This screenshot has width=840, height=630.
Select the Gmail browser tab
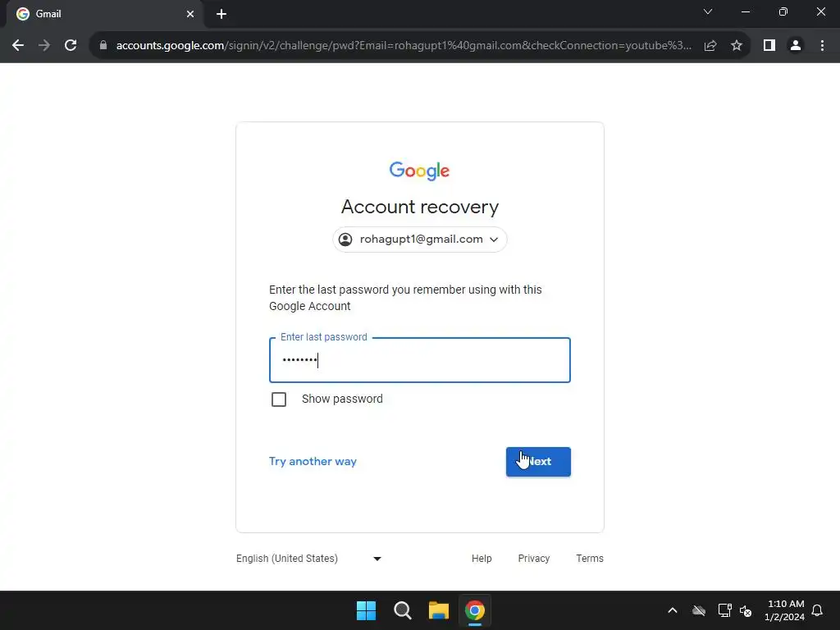[105, 14]
